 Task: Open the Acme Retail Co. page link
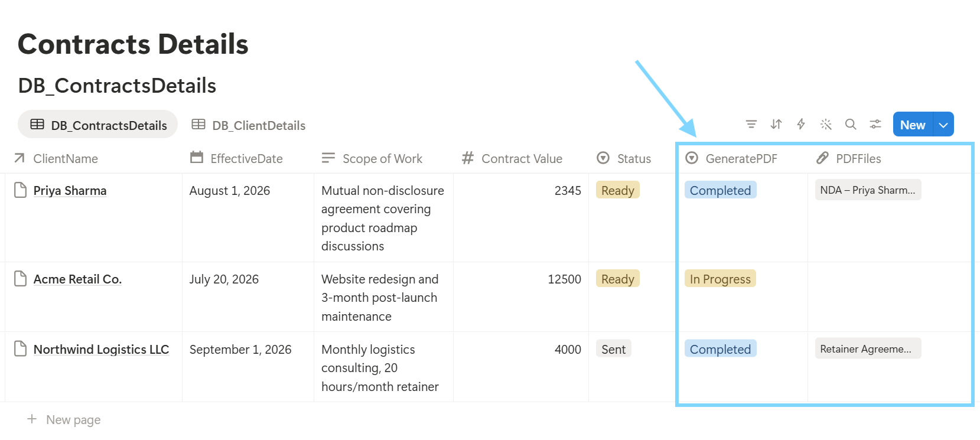pyautogui.click(x=77, y=279)
